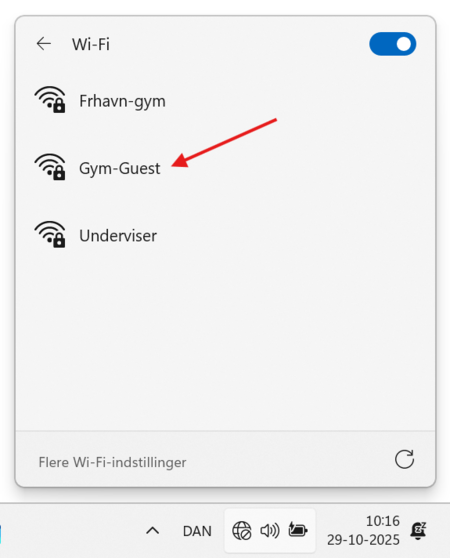Open the volume speaker tray icon
Screen dimensions: 450x558
(x=270, y=531)
